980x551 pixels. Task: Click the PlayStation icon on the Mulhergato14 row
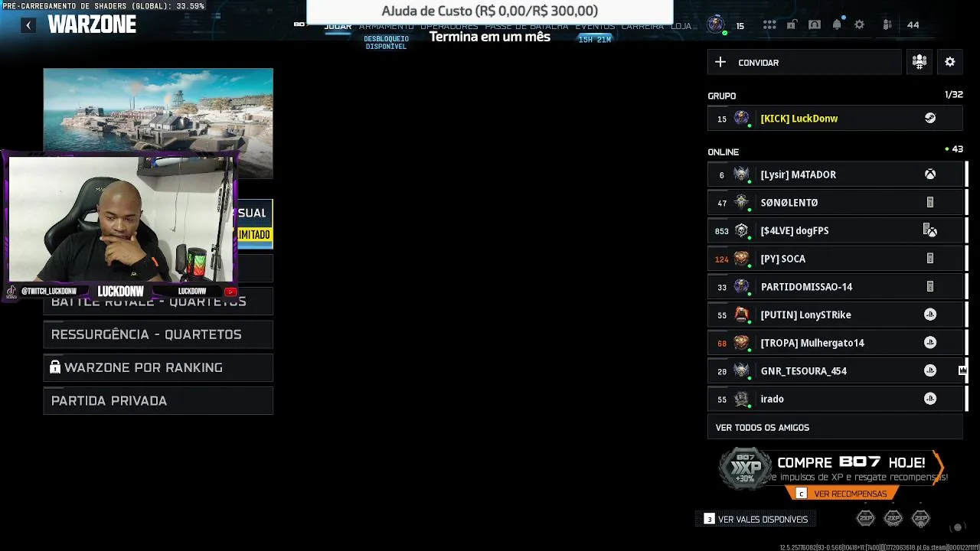[x=930, y=343]
